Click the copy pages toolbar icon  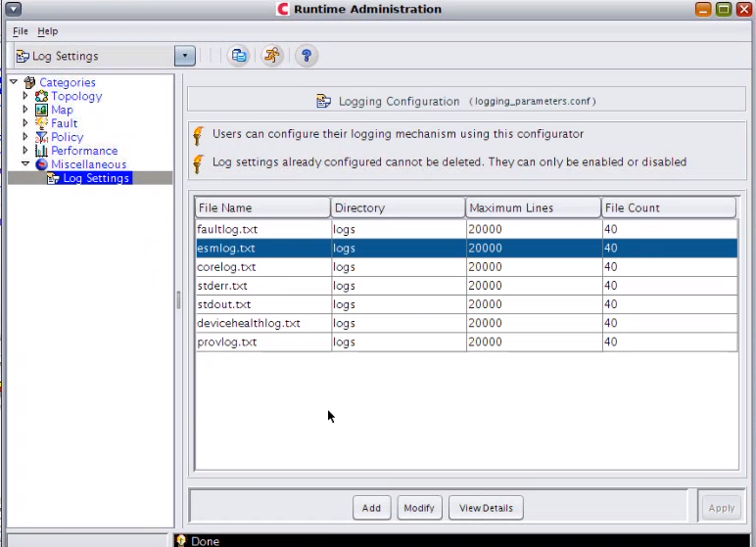point(239,56)
